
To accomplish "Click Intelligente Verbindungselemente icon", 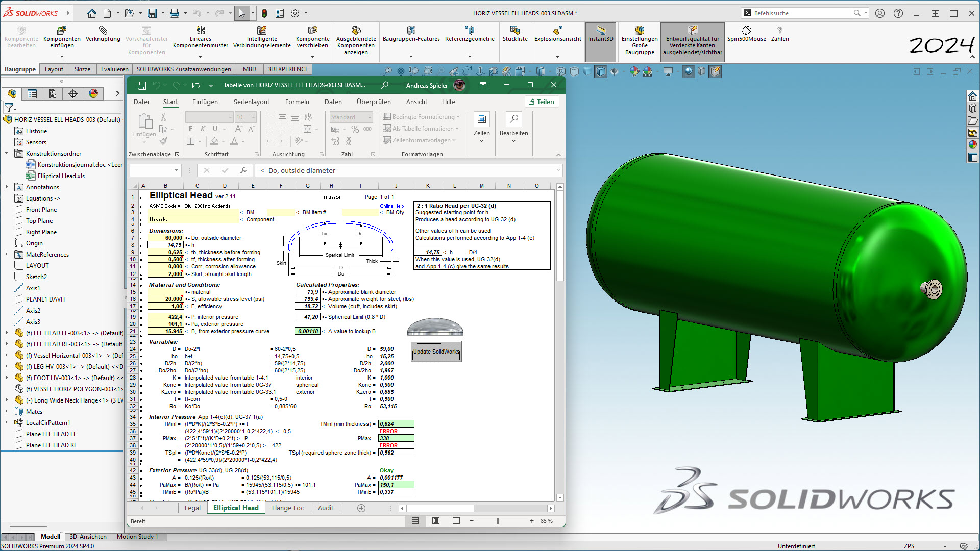I will click(x=262, y=37).
